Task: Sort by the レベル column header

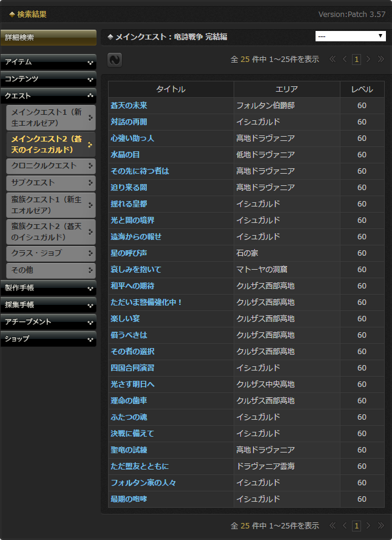Action: pos(362,89)
